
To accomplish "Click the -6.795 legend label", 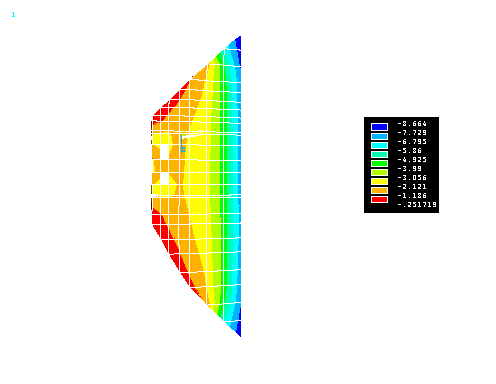I will tap(412, 142).
